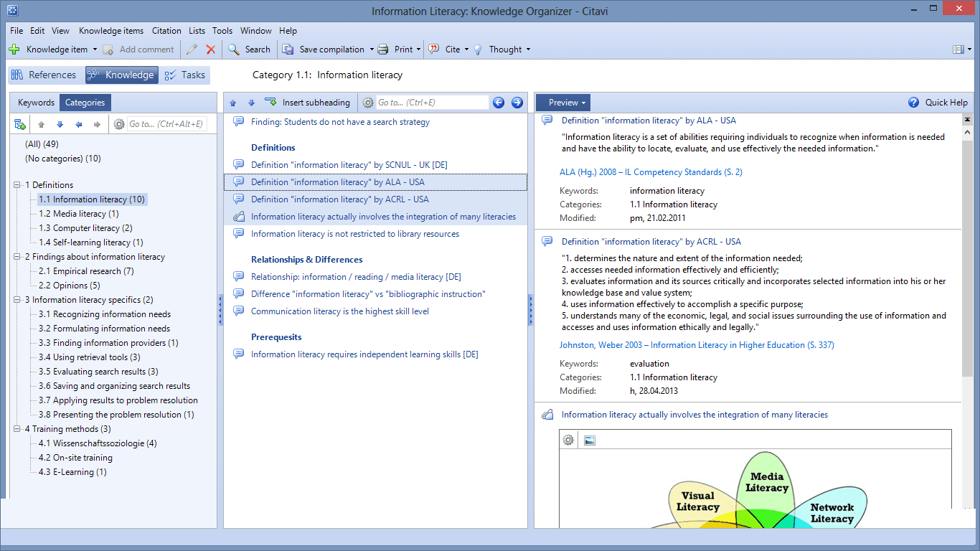This screenshot has width=980, height=551.
Task: Click the red X delete icon
Action: point(211,50)
